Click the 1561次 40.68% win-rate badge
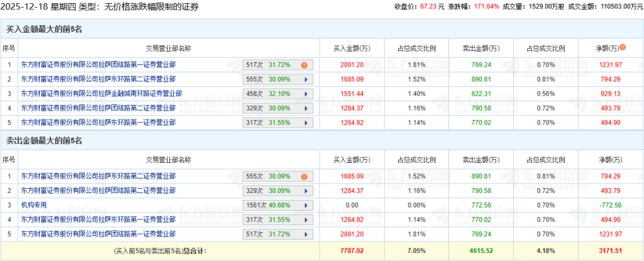Image resolution: width=644 pixels, height=261 pixels. [x=270, y=205]
